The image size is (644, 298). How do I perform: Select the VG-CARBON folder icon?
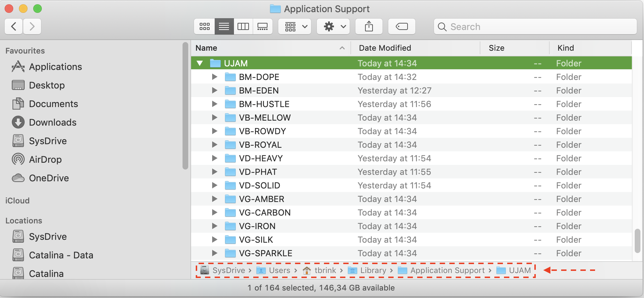[x=230, y=212]
